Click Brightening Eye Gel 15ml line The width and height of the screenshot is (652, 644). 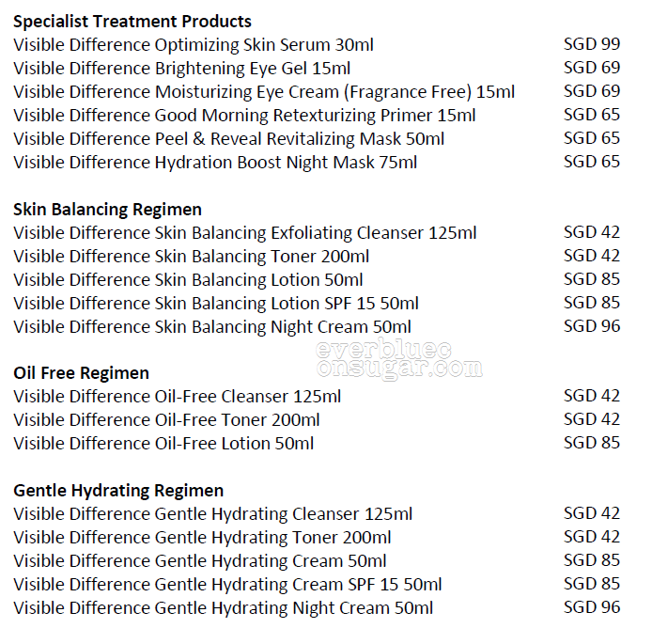click(181, 69)
